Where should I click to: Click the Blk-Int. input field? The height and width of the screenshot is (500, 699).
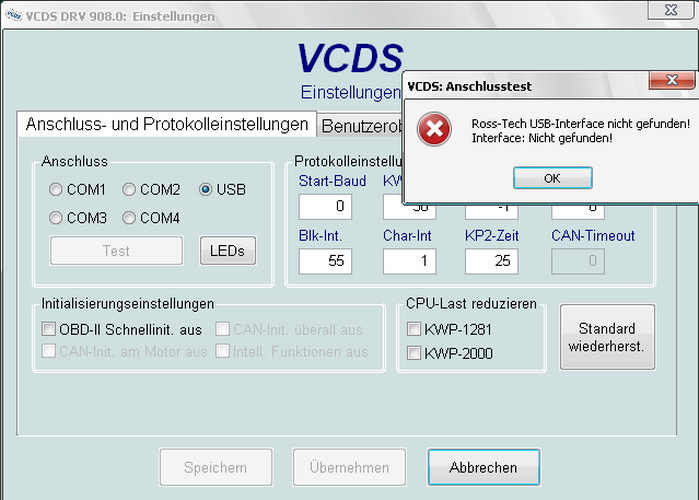point(325,261)
